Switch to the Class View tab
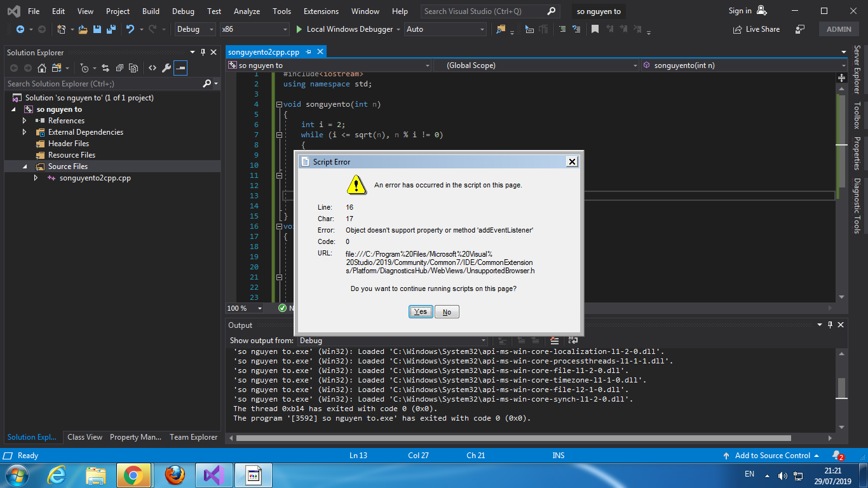The height and width of the screenshot is (488, 868). click(x=85, y=437)
